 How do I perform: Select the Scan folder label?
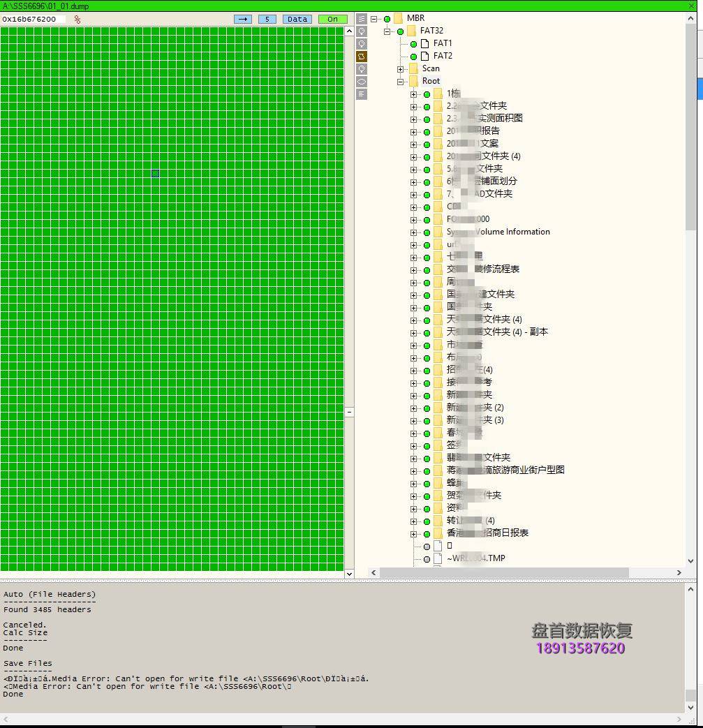coord(431,68)
